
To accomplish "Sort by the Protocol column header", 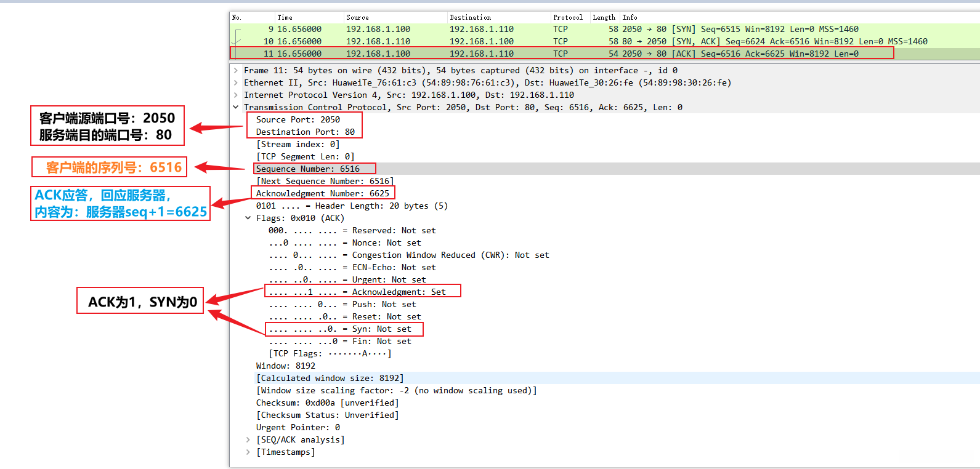I will pyautogui.click(x=568, y=17).
